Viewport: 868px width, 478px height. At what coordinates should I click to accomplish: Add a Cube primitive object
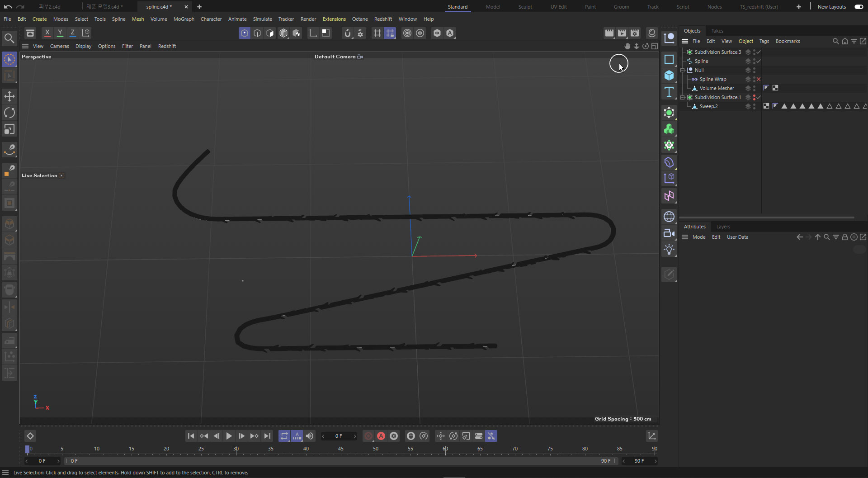(669, 76)
